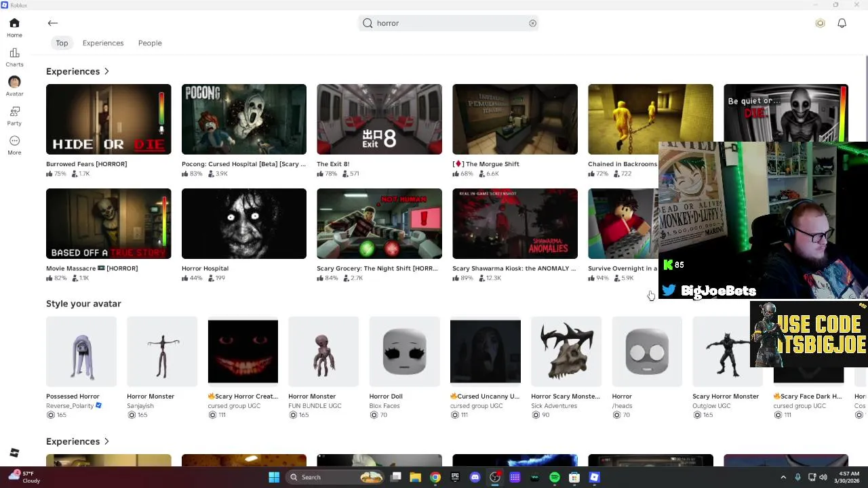Screen dimensions: 868x488
Task: Open the notifications bell
Action: [842, 23]
